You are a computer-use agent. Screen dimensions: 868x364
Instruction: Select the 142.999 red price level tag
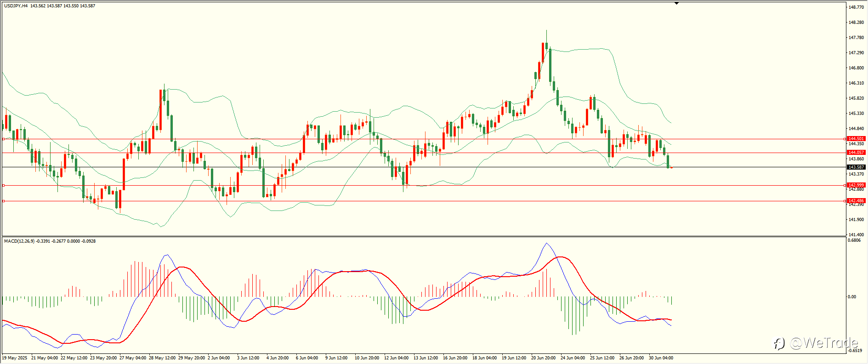[857, 185]
